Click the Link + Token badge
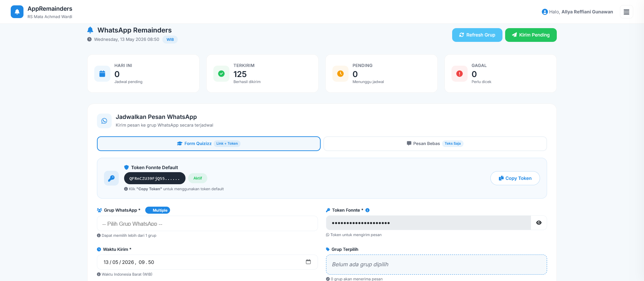Viewport: 644px width, 281px height. [227, 144]
